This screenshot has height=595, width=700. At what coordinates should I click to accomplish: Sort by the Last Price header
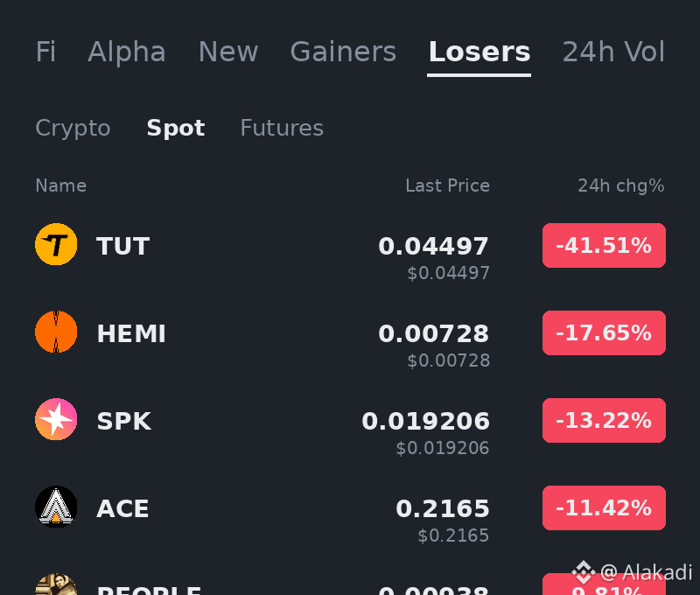tap(447, 185)
